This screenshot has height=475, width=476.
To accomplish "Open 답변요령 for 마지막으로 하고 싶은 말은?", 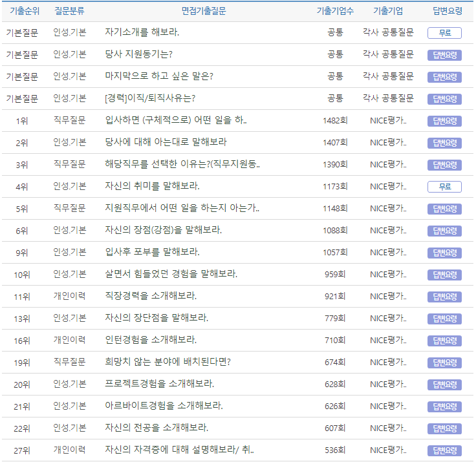I will coord(444,77).
